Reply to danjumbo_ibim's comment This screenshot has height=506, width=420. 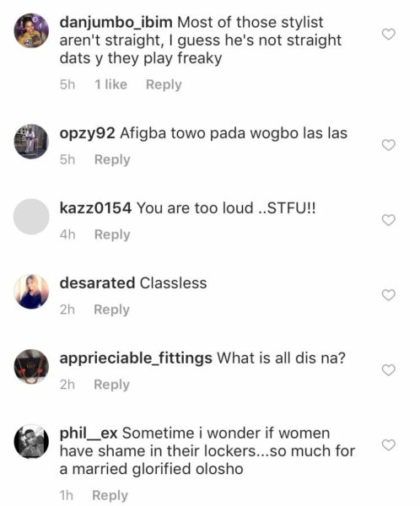click(x=164, y=85)
